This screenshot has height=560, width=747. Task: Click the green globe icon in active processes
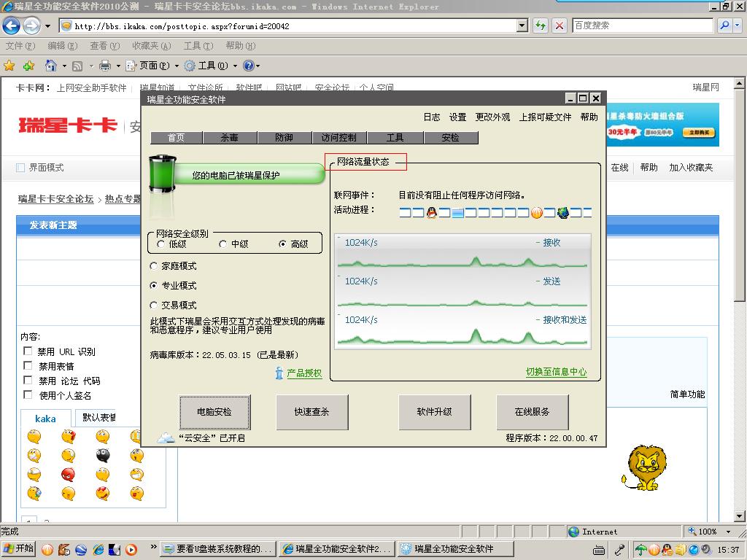pyautogui.click(x=563, y=213)
